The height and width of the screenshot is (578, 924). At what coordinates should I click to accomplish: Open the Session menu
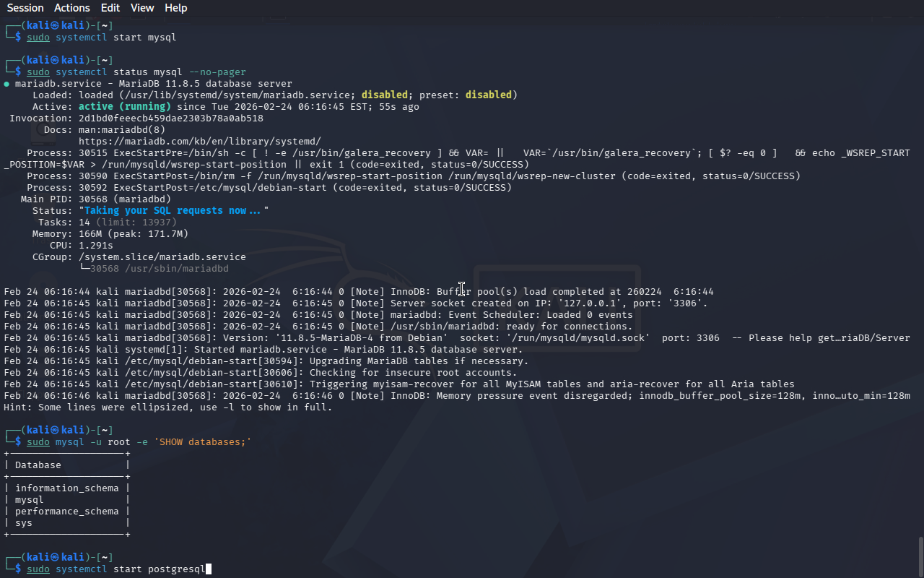pos(25,8)
